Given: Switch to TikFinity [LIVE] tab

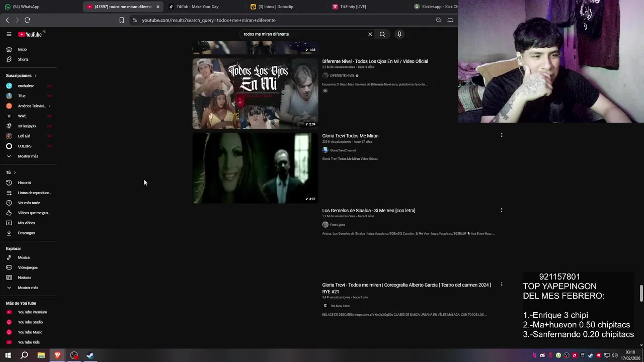Looking at the screenshot, I should 369,7.
